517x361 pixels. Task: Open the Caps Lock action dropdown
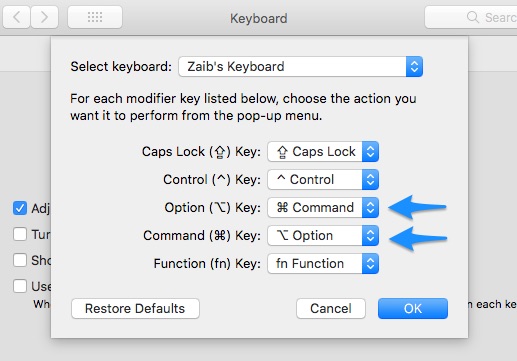click(x=323, y=152)
